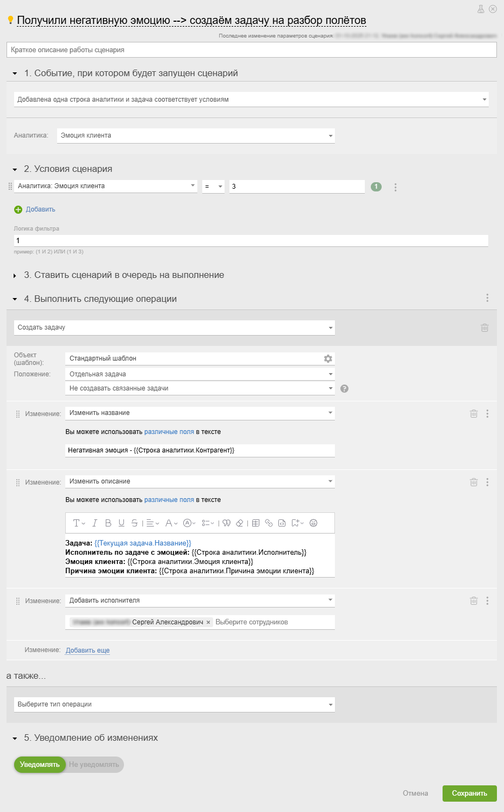
Task: Click the insert link icon in editor
Action: [269, 523]
